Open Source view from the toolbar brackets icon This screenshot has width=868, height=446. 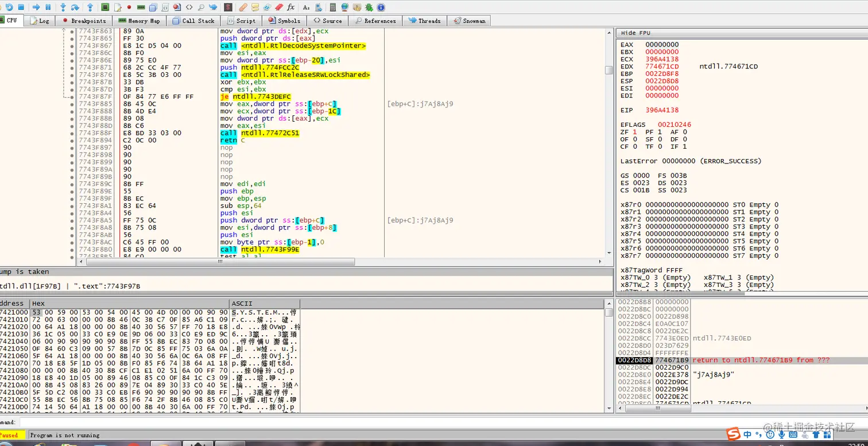tap(189, 7)
